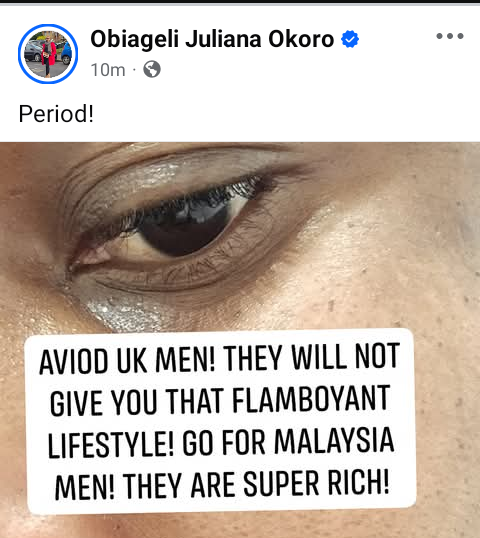
Task: Click the shimmery upper eyelid in photo
Action: coord(165,178)
